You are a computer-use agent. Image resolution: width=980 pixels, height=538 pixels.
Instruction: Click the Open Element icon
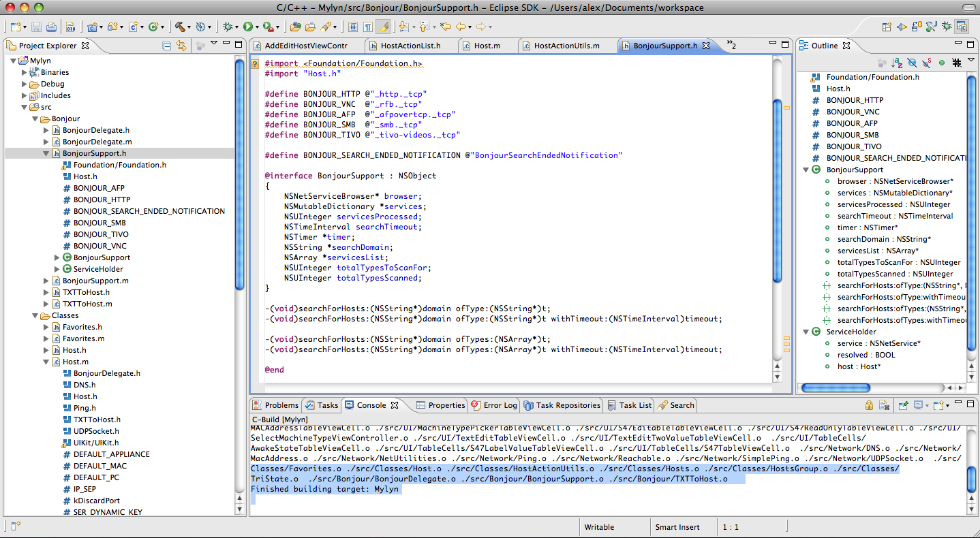pyautogui.click(x=295, y=27)
